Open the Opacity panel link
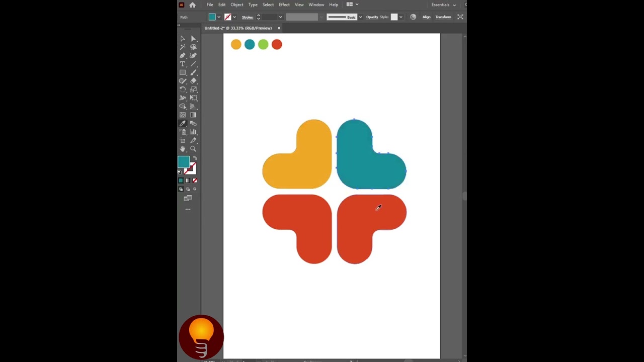This screenshot has height=362, width=644. point(372,17)
